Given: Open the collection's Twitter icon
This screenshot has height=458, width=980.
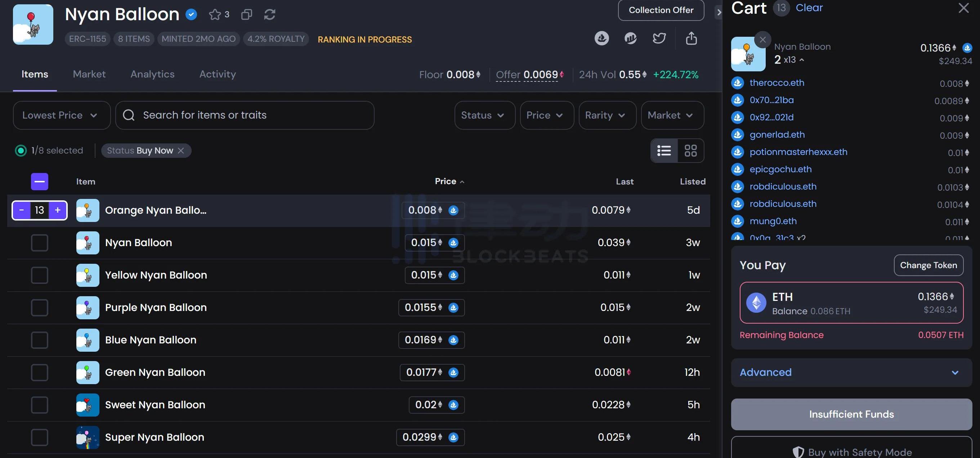Looking at the screenshot, I should (659, 38).
